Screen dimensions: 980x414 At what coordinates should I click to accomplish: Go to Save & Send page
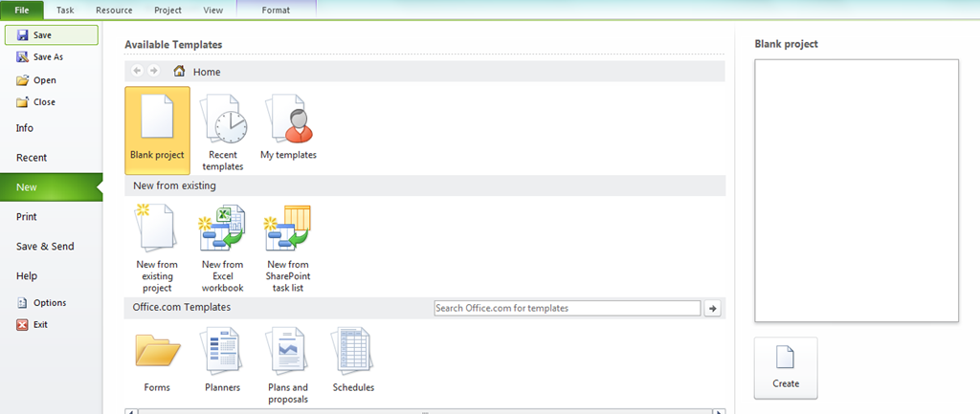point(45,247)
